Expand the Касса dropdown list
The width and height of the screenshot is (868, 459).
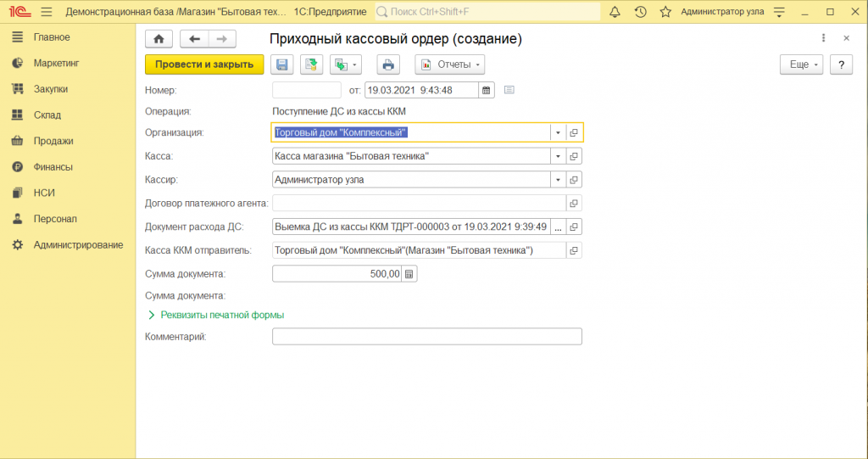tap(558, 156)
